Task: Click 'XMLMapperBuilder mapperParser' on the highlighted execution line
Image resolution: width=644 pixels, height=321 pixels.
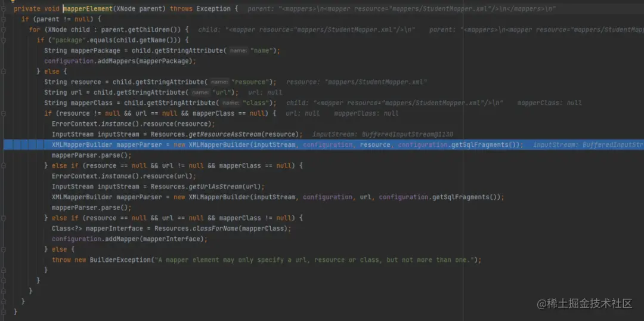Action: [107, 144]
